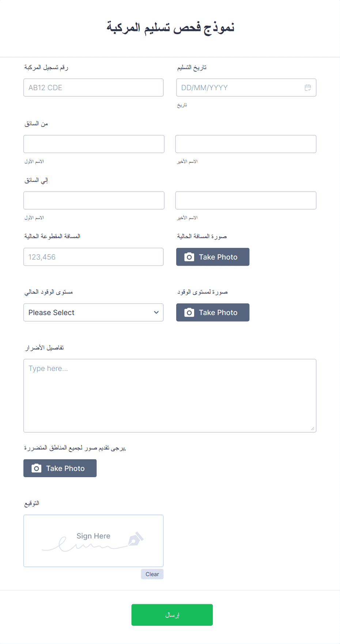This screenshot has width=340, height=644.
Task: Click the 123,456 current mileage field
Action: 94,257
